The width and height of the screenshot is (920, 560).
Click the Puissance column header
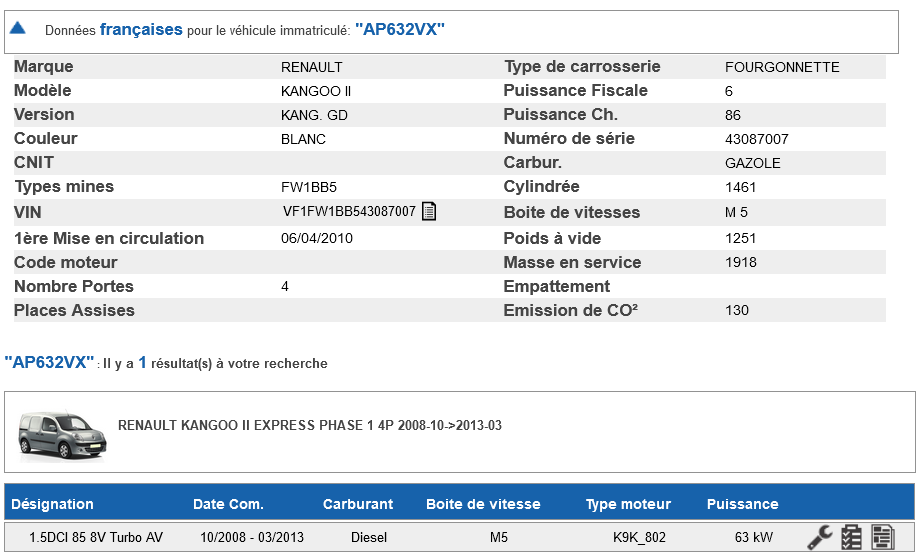tap(742, 504)
